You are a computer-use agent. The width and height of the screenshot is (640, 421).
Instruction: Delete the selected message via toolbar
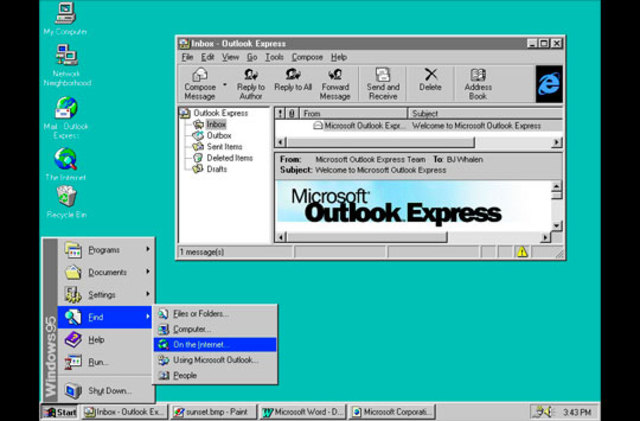[x=430, y=80]
